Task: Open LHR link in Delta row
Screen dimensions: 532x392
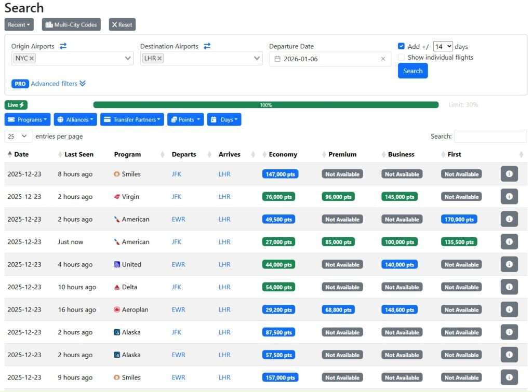Action: point(224,287)
